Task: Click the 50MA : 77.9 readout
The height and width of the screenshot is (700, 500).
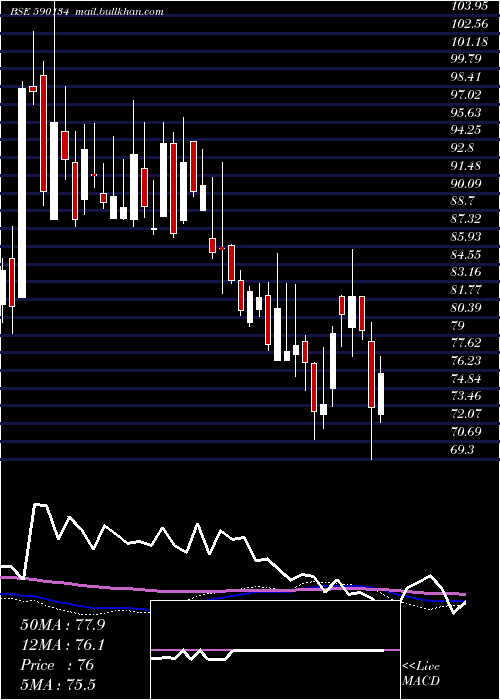Action: [x=62, y=625]
